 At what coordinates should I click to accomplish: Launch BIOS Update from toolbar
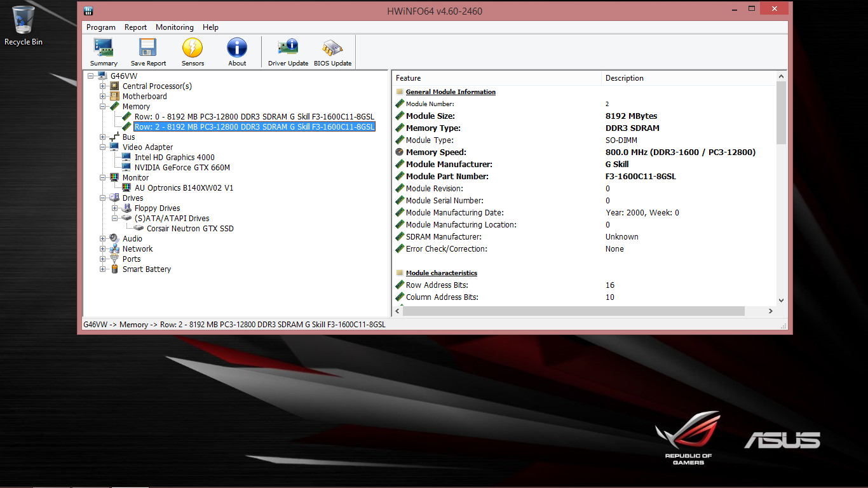coord(332,48)
